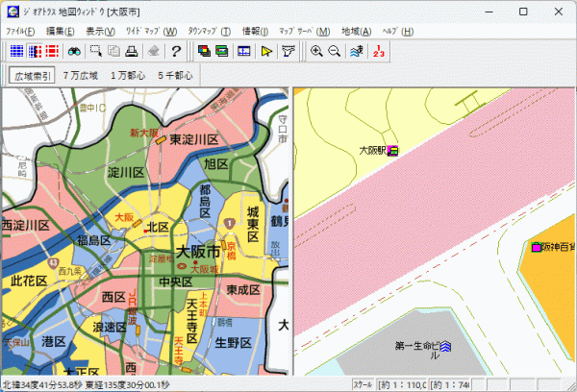Click the red 123 numbering icon
Screen dimensions: 577x392
tap(377, 51)
